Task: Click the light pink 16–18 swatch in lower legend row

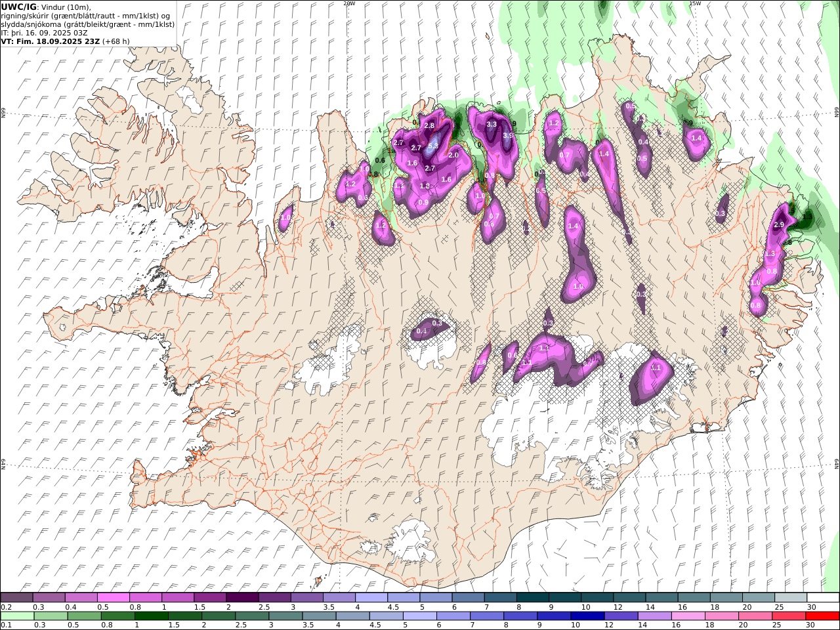Action: click(x=688, y=616)
